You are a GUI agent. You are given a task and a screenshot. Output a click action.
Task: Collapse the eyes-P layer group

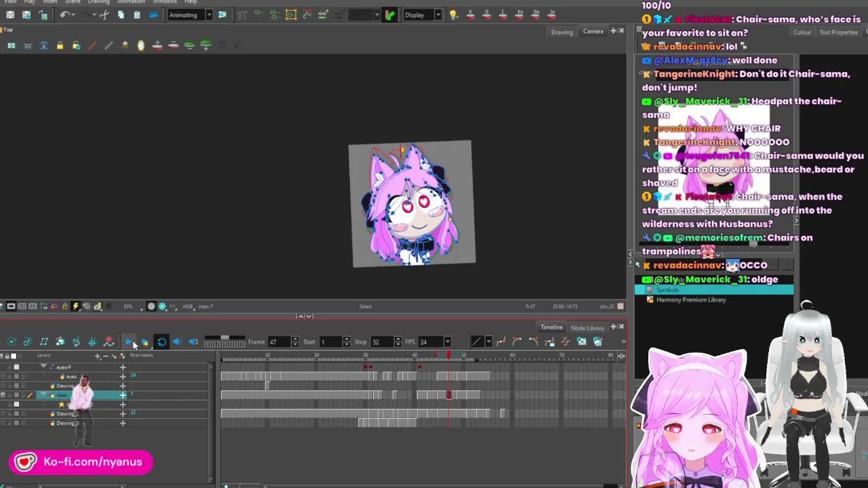click(x=44, y=367)
